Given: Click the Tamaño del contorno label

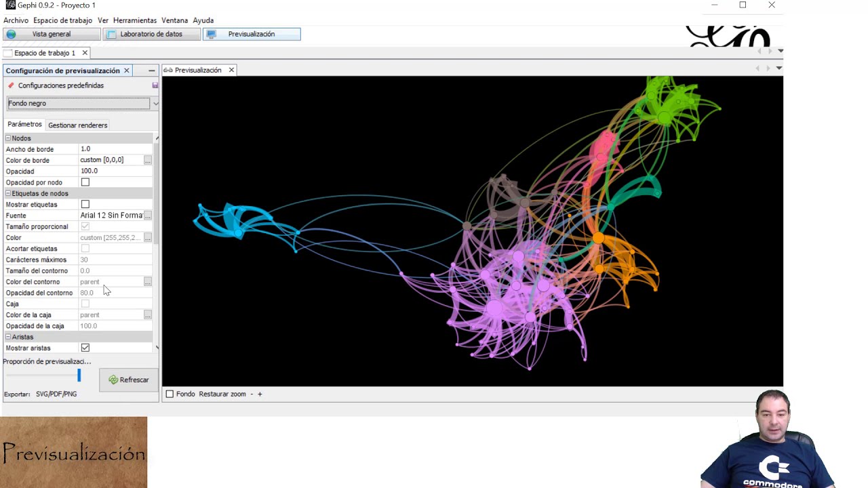Looking at the screenshot, I should click(x=37, y=271).
